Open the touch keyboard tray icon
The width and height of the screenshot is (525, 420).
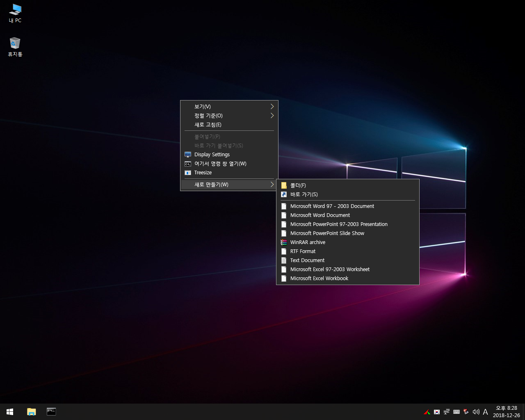coord(457,412)
